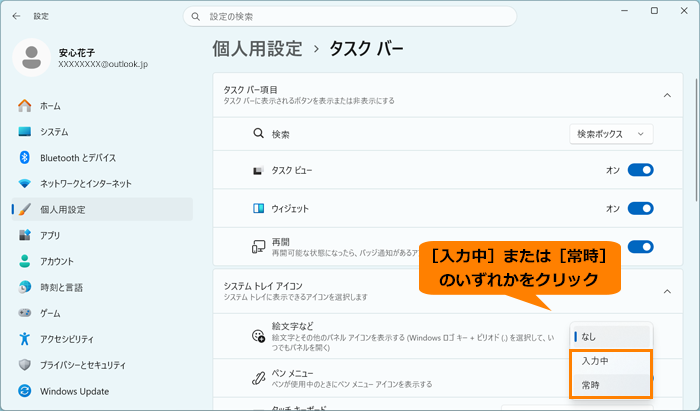Open the user profile avatar
Screen dimensions: 700x411
32,58
